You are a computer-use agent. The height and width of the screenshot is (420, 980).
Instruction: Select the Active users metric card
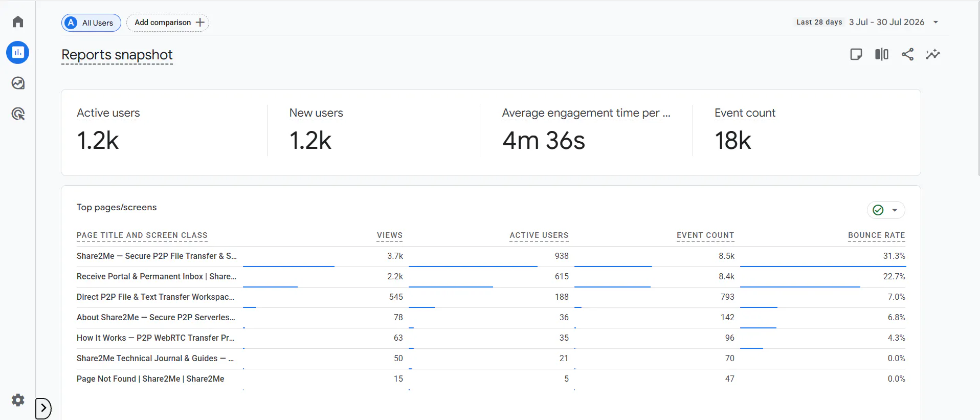pos(164,132)
